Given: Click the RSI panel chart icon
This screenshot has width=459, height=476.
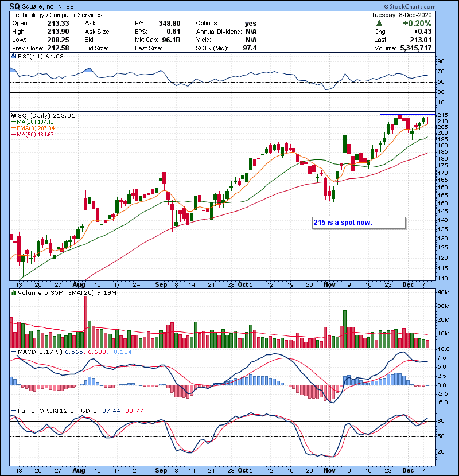Looking at the screenshot, I should [13, 56].
